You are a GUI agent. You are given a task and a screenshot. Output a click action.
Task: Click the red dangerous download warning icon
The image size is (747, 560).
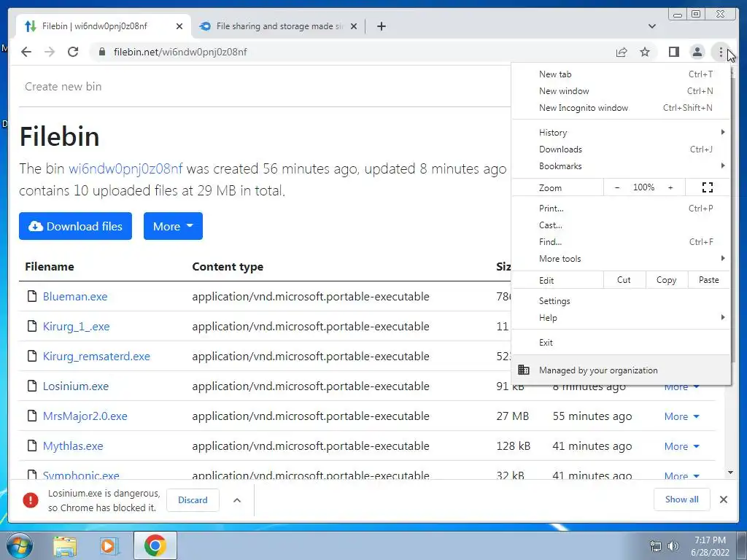click(31, 500)
